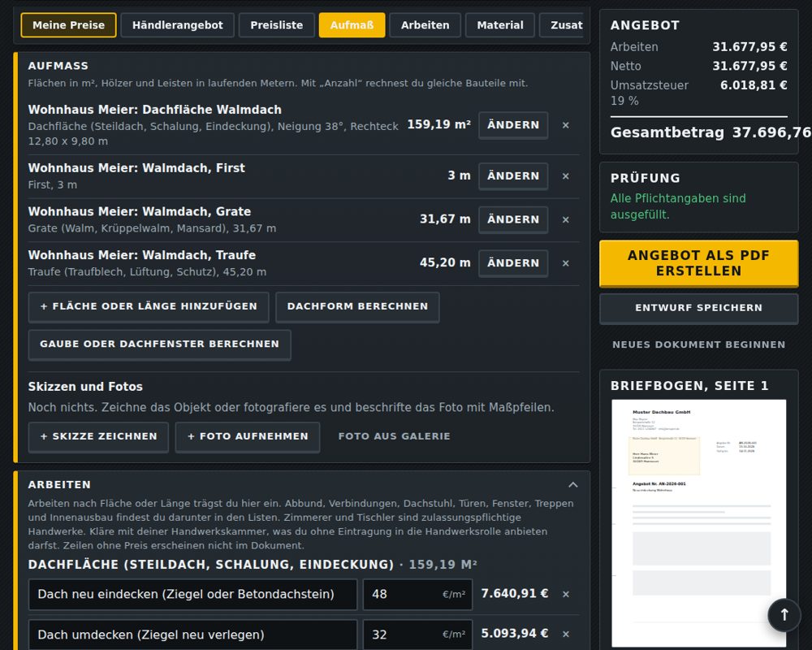Select the 159,19 m² roof area value
This screenshot has height=650, width=812.
click(x=438, y=124)
